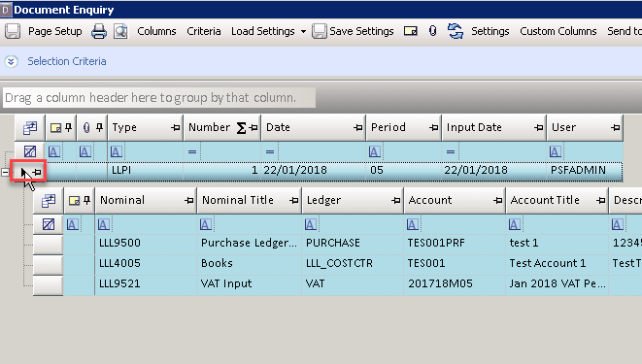
Task: Open Date filter equals operator
Action: pyautogui.click(x=270, y=152)
